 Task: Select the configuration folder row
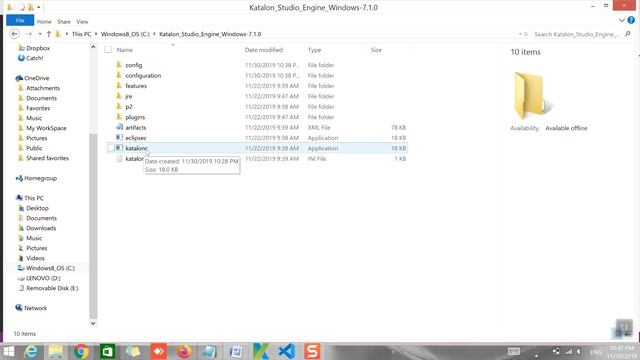point(257,76)
